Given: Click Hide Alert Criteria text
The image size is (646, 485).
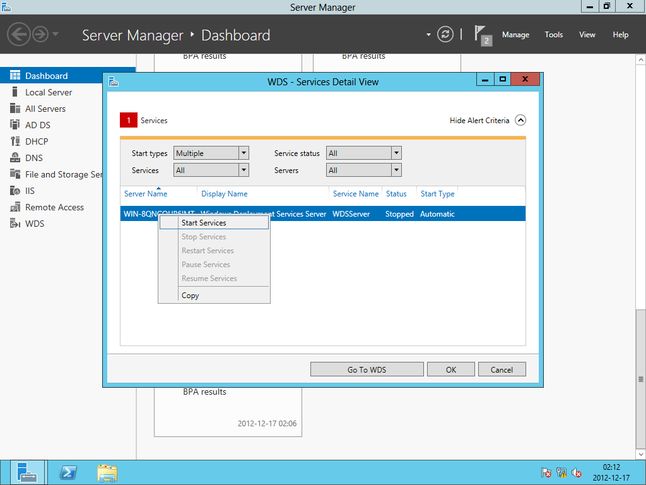Looking at the screenshot, I should (479, 120).
